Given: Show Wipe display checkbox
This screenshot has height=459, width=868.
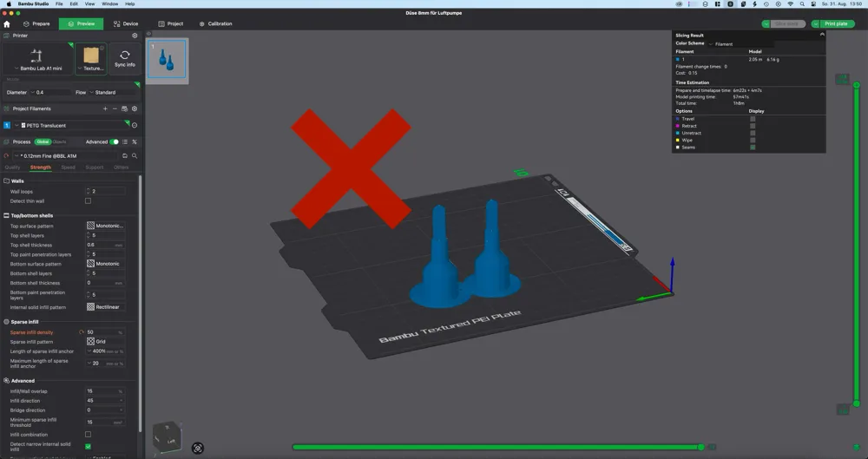Looking at the screenshot, I should coord(753,141).
